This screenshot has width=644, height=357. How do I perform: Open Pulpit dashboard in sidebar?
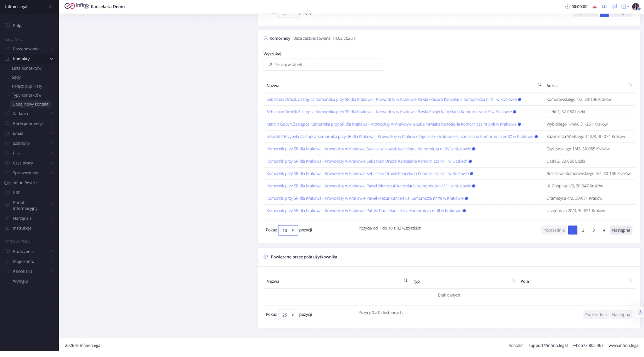pos(18,25)
